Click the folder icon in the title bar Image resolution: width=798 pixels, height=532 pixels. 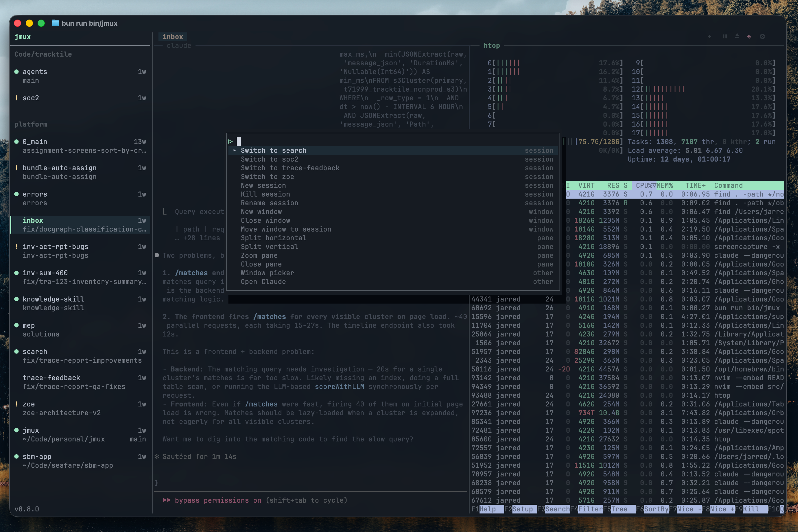click(55, 23)
